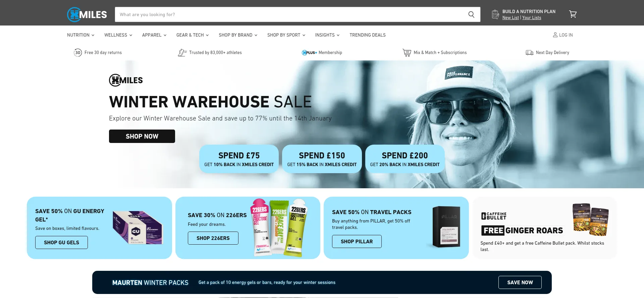Click the user account icon beside Log In
644x298 pixels.
pyautogui.click(x=555, y=35)
